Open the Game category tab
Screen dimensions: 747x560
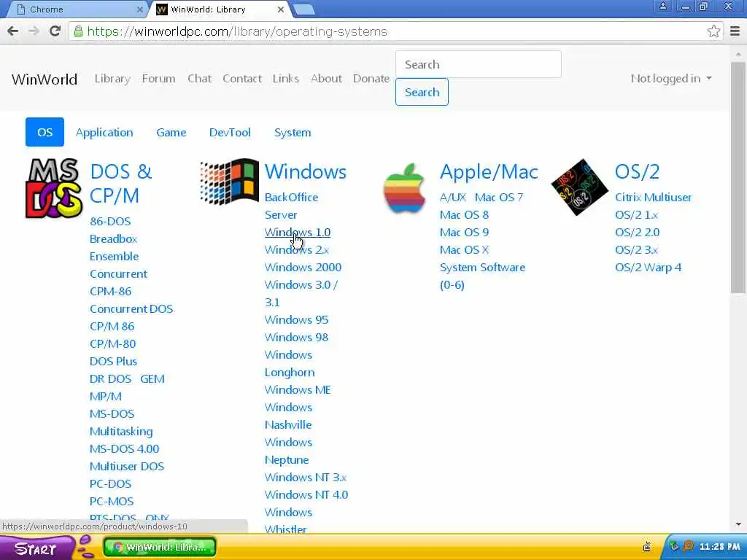pos(171,133)
